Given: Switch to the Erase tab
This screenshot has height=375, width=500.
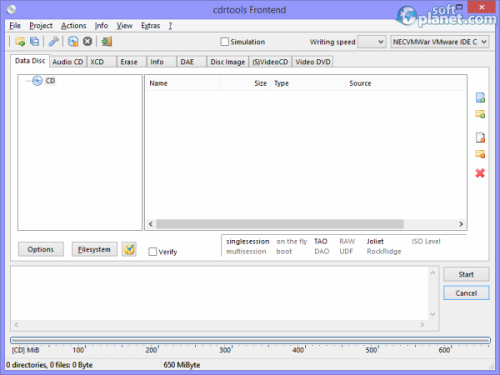Looking at the screenshot, I should click(131, 62).
